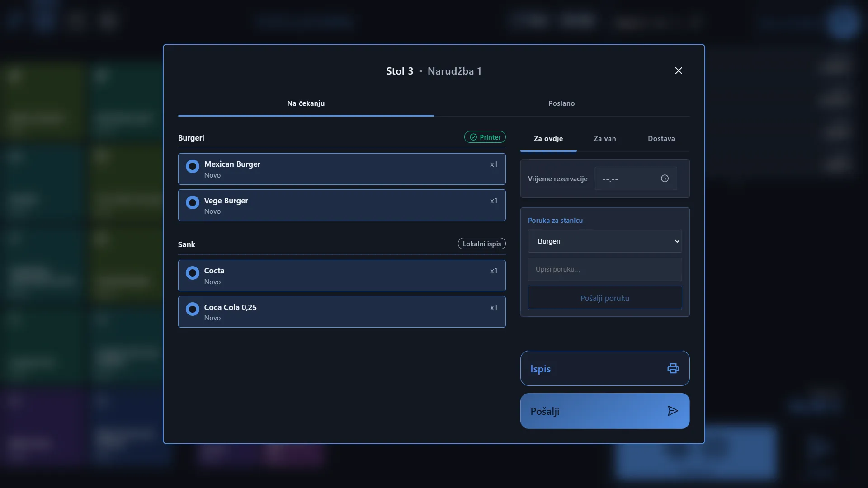Focus the Upiši poruku message field
868x488 pixels.
click(x=605, y=269)
